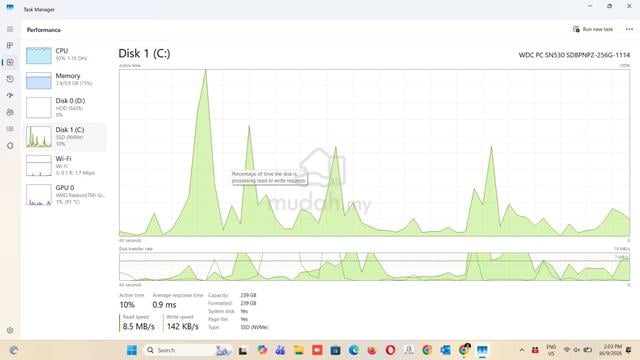Expand the hidden system tray icons chevron
This screenshot has width=640, height=360.
[x=522, y=350]
